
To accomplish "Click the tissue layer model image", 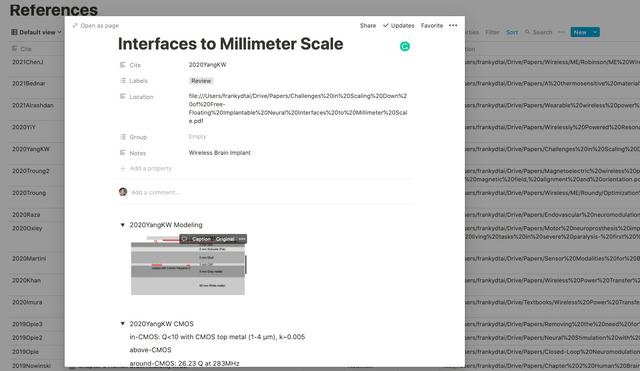I will click(x=188, y=265).
